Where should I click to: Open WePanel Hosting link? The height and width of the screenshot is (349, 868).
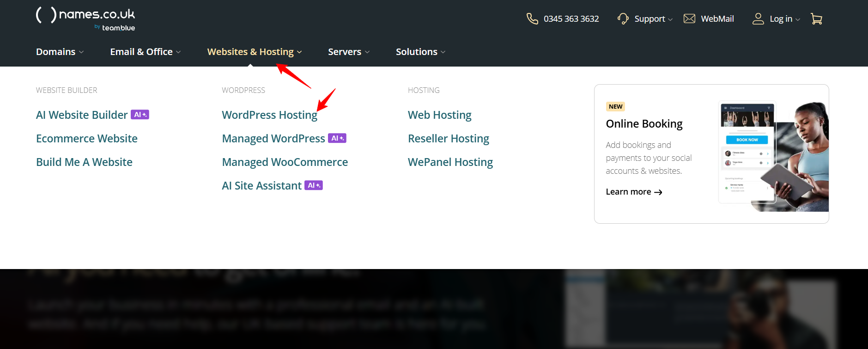click(x=450, y=162)
